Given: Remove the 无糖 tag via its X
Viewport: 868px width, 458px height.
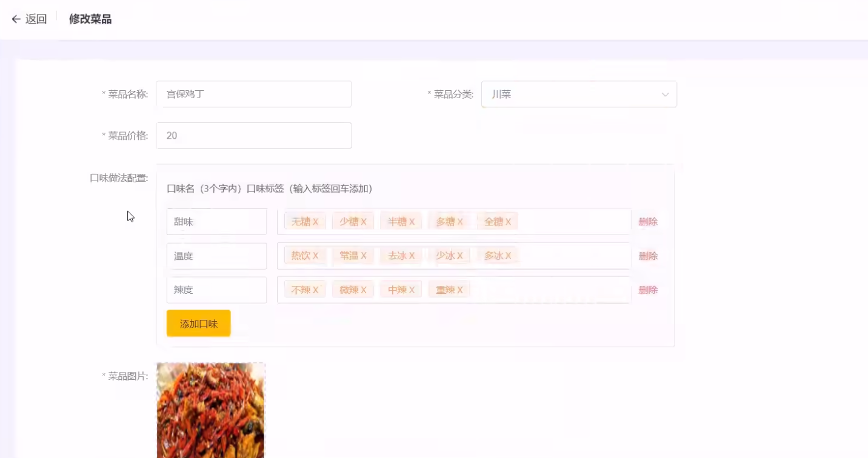Looking at the screenshot, I should [316, 222].
